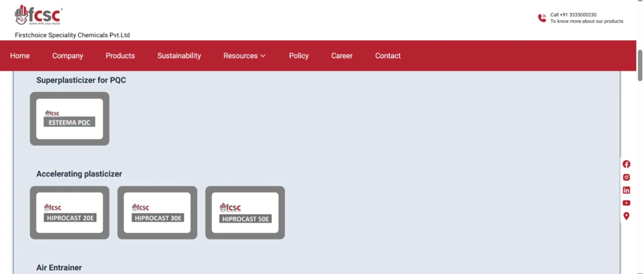
Task: Click the page vertical scrollbar thumb
Action: pyautogui.click(x=640, y=66)
